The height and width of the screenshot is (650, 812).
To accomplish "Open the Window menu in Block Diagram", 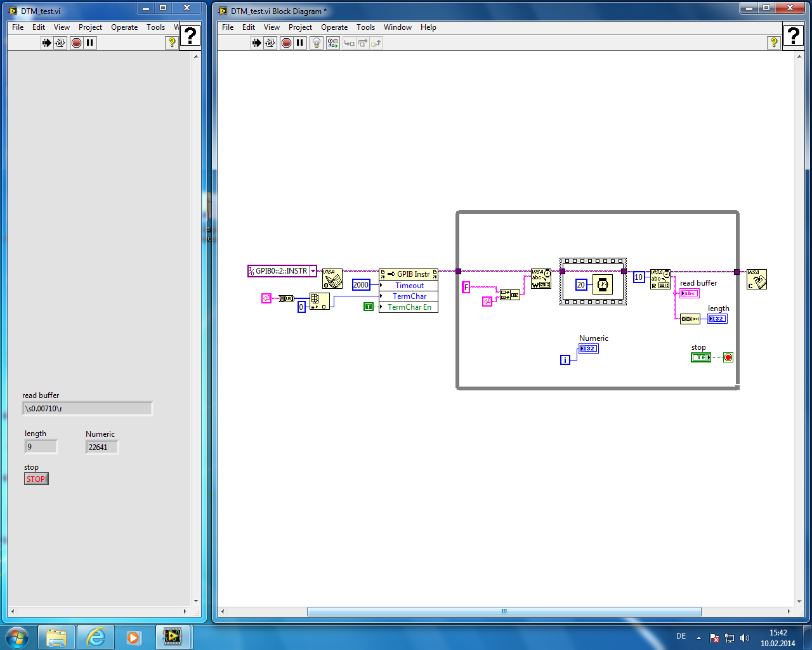I will pyautogui.click(x=398, y=27).
